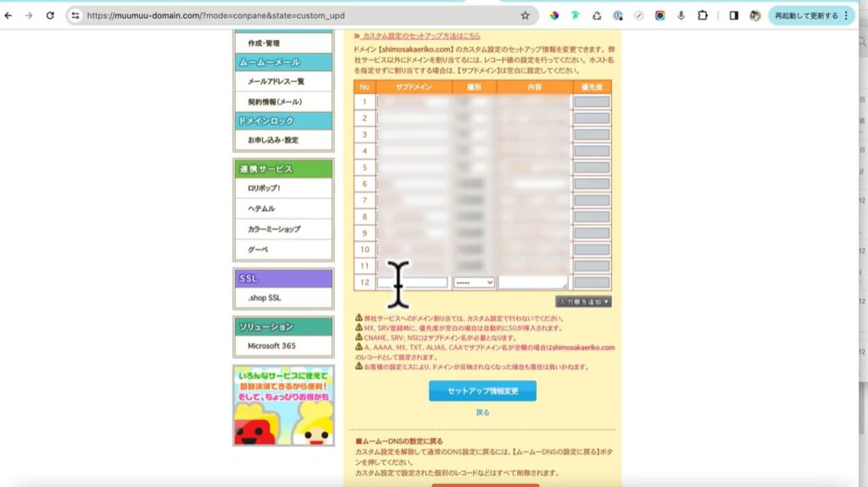Click 再起動して更新する update button

(806, 15)
